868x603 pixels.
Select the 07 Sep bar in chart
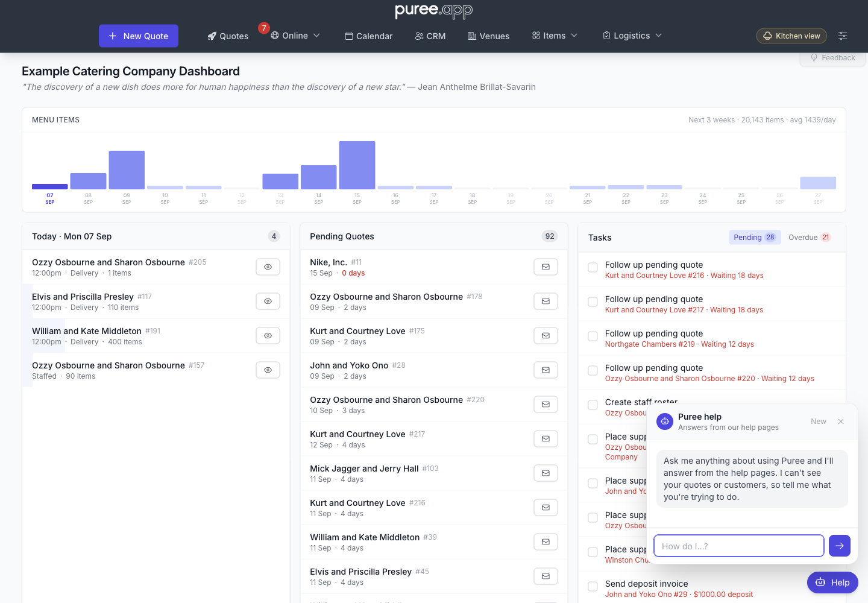point(50,186)
